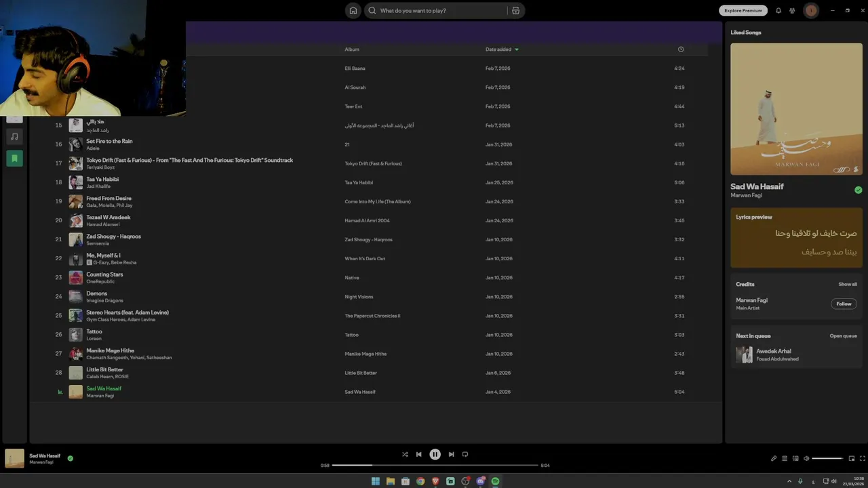The image size is (868, 488).
Task: Click Spotify icon in taskbar
Action: point(495,481)
